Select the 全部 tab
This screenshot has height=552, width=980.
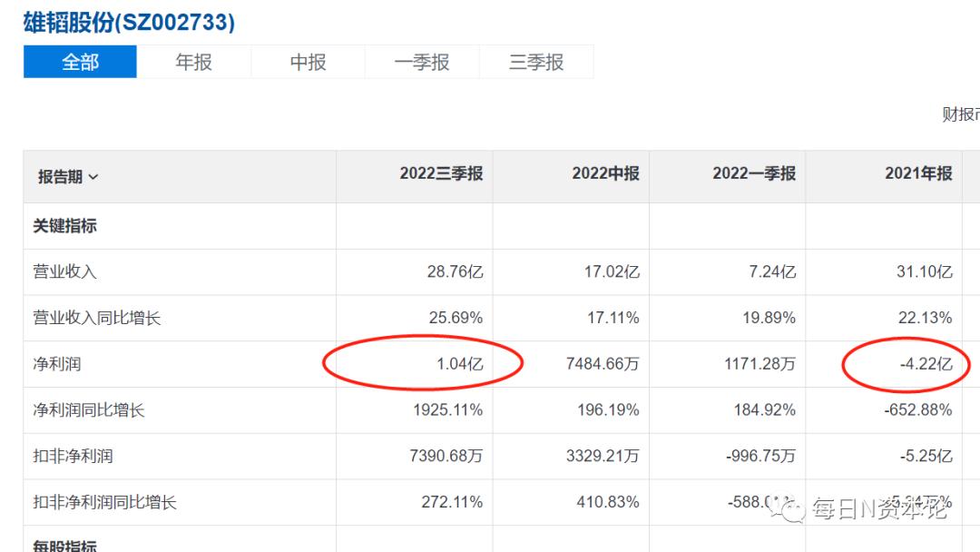coord(80,62)
